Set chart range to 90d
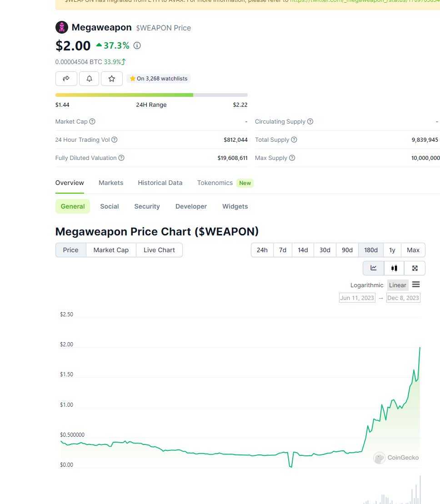The image size is (440, 504). 347,250
